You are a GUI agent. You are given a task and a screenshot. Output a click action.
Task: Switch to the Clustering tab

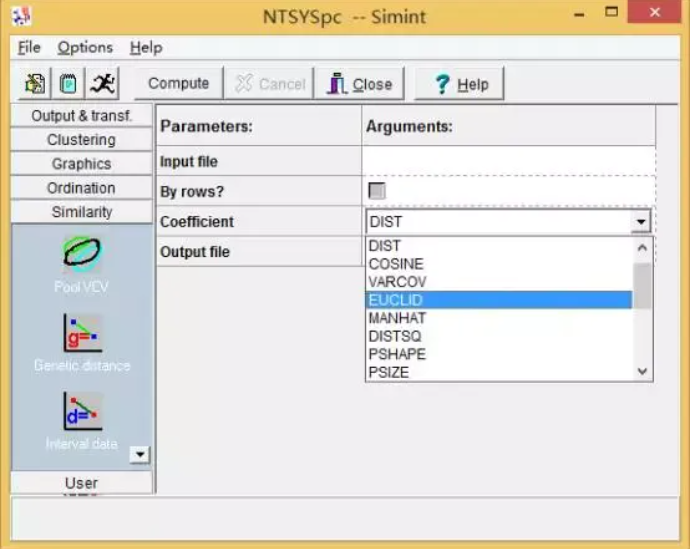tap(82, 140)
